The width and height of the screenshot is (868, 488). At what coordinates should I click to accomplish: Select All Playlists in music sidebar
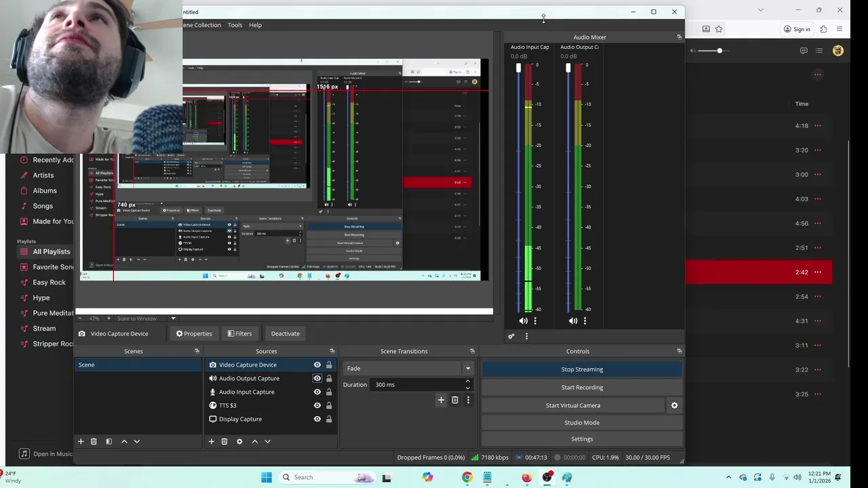[52, 251]
